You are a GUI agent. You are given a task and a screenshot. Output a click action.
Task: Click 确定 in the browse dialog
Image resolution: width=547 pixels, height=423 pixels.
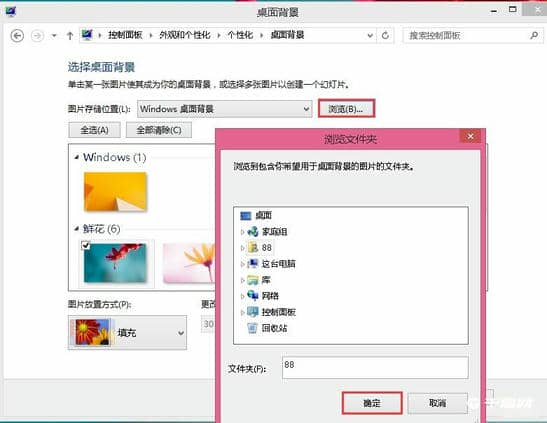pos(372,403)
